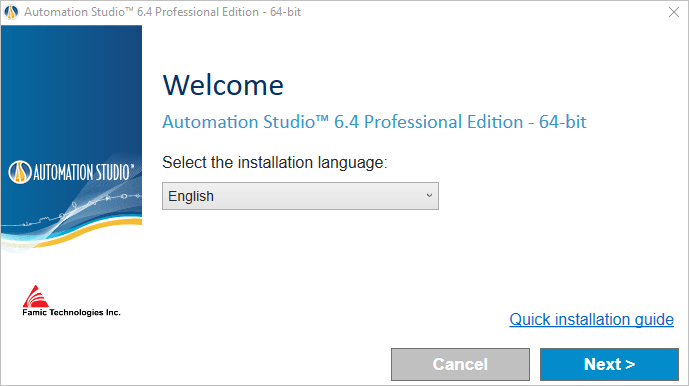
Task: Click the Automation Studio banner logo
Action: (x=71, y=171)
